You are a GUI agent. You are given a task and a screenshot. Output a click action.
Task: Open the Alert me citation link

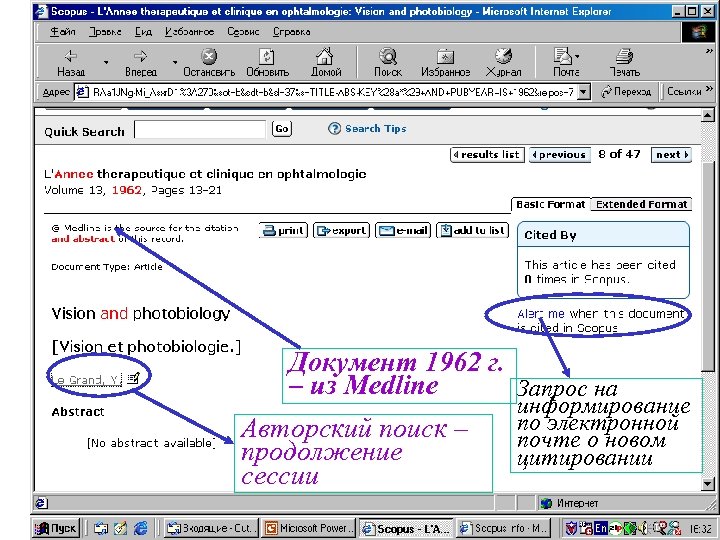pyautogui.click(x=541, y=314)
